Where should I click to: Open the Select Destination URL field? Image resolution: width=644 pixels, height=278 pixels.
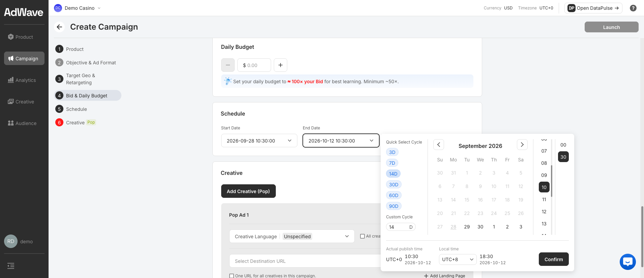pyautogui.click(x=305, y=261)
